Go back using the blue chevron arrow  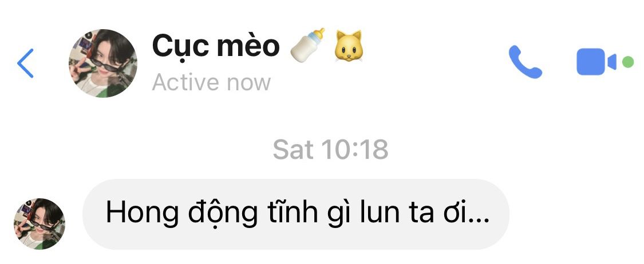click(x=25, y=63)
